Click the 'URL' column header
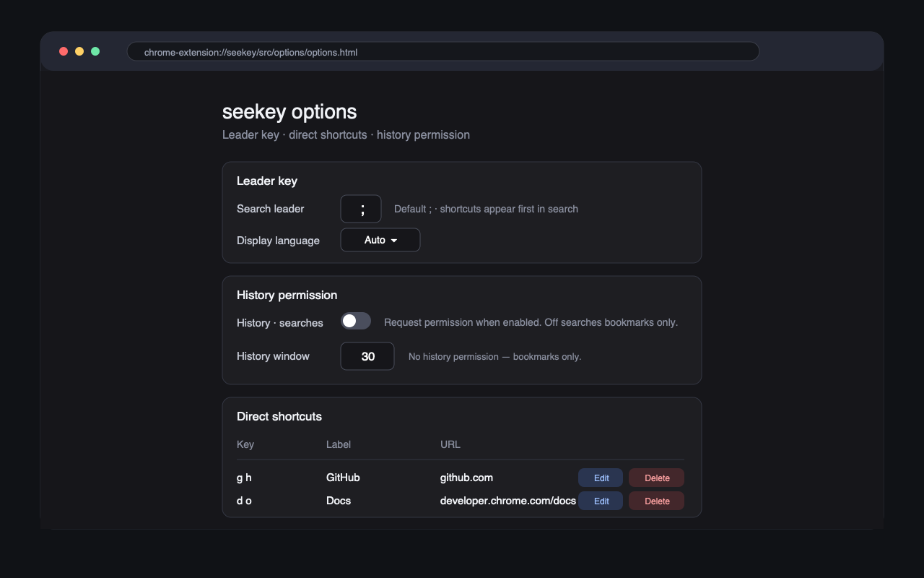924x578 pixels. coord(450,444)
